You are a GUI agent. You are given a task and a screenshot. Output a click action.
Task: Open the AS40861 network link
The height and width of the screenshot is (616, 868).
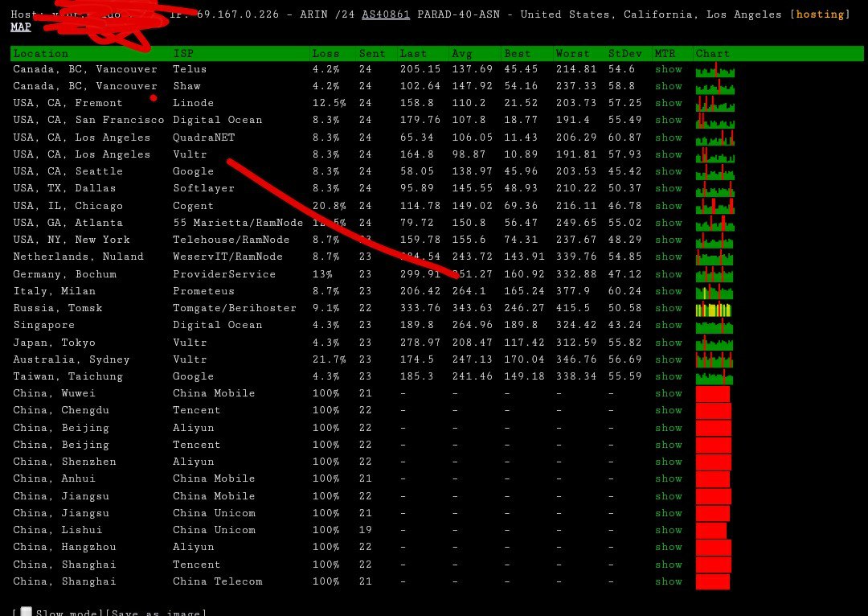pos(386,14)
